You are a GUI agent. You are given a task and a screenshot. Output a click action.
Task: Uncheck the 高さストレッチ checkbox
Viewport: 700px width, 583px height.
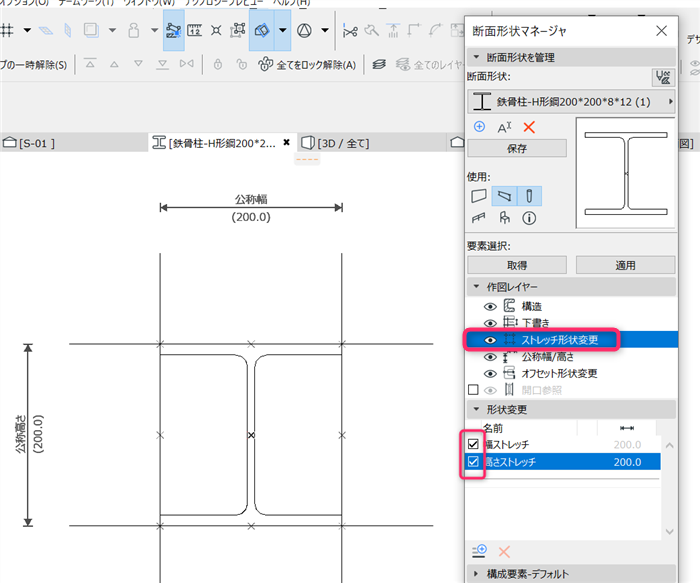coord(473,462)
